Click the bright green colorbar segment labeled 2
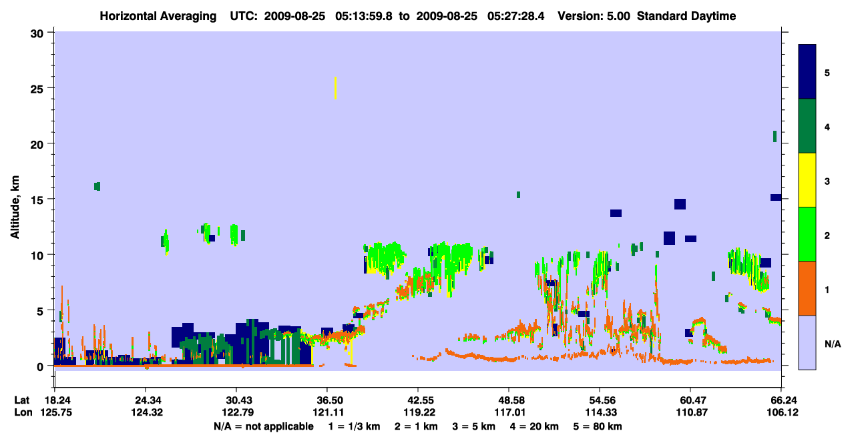The image size is (868, 445). tap(807, 234)
